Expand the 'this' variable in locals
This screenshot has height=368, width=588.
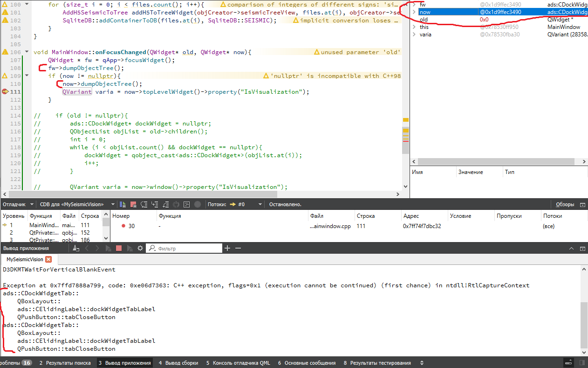coord(414,27)
